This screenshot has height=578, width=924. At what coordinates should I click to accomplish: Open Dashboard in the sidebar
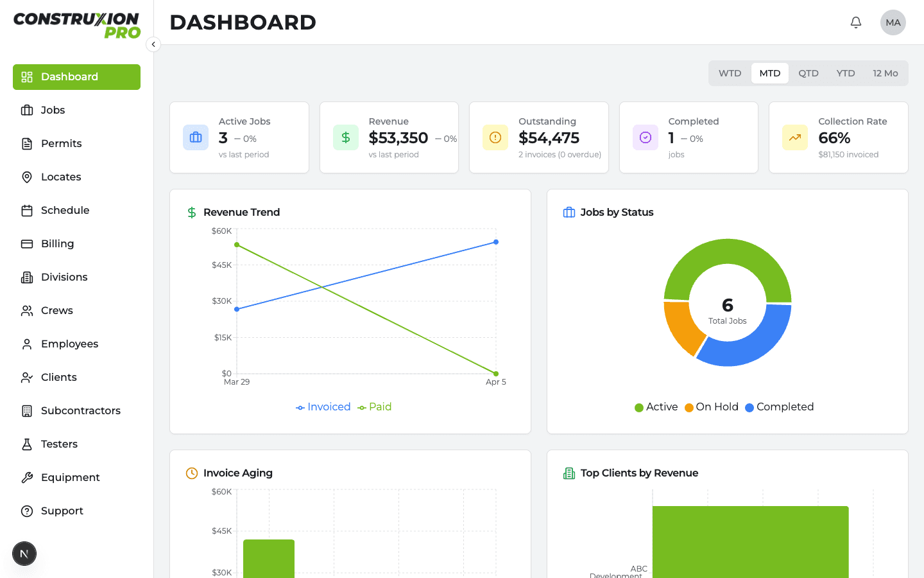point(76,77)
